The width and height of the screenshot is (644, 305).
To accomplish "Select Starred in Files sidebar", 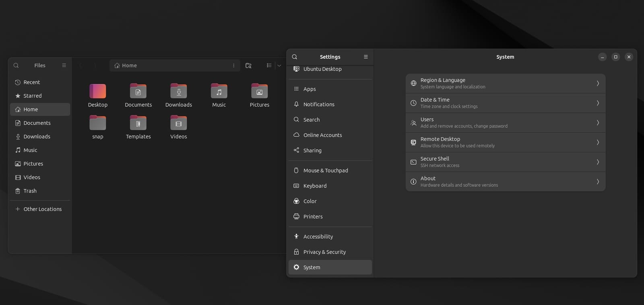I will [40, 96].
